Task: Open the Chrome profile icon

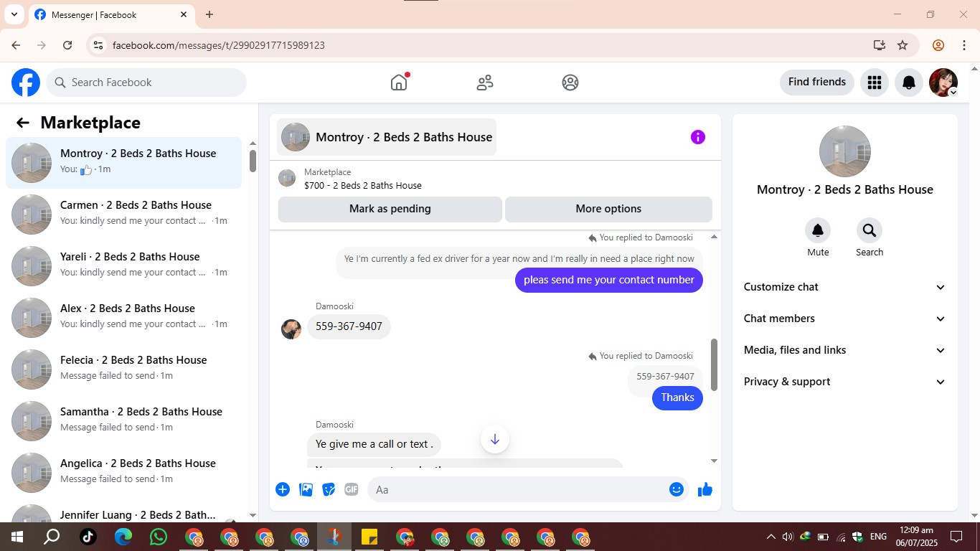Action: point(938,45)
